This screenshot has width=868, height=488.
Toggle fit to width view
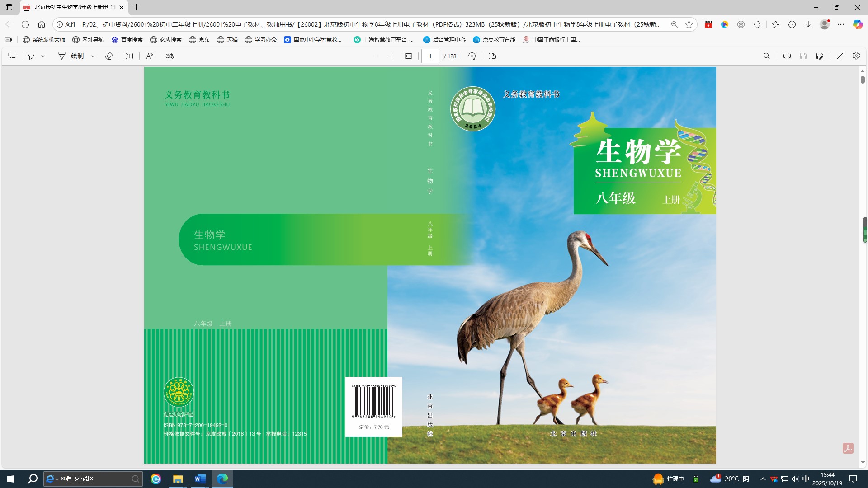tap(408, 56)
